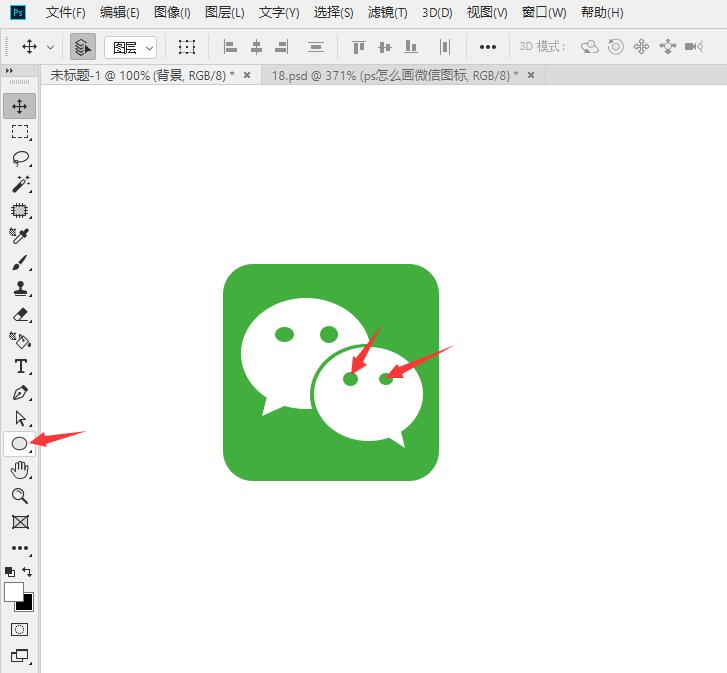Open the 编辑(E) menu
727x673 pixels.
[120, 13]
